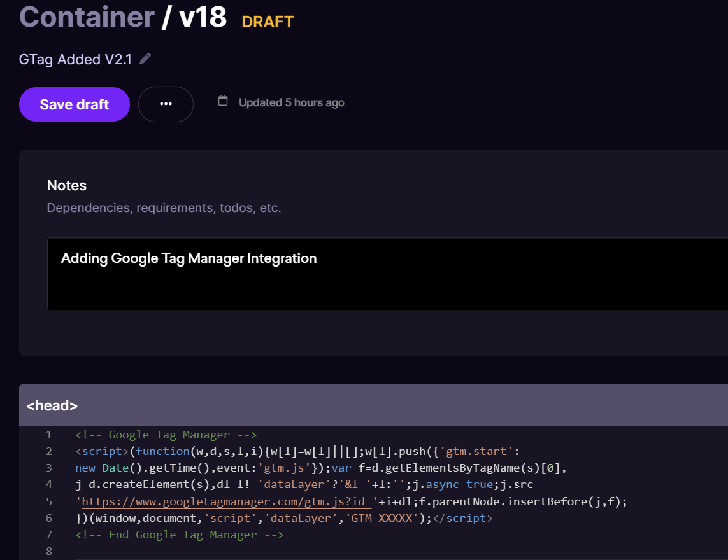Click j.async=true on line 4

click(453, 485)
